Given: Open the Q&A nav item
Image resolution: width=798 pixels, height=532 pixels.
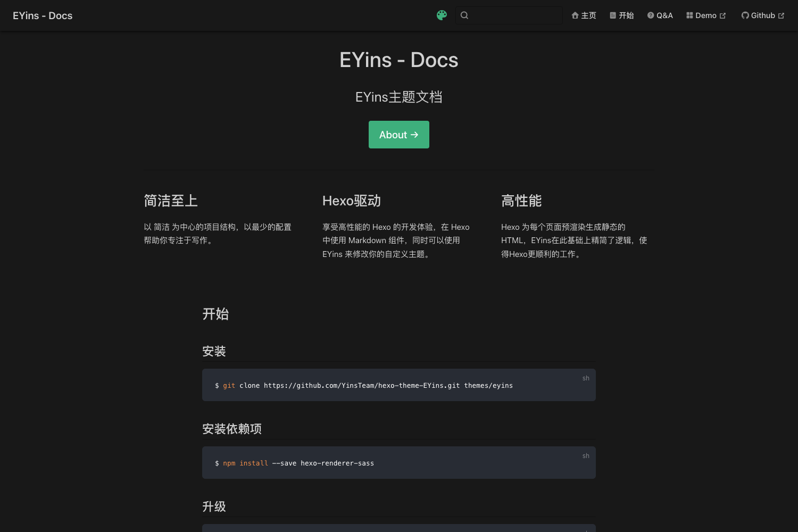Looking at the screenshot, I should [660, 15].
